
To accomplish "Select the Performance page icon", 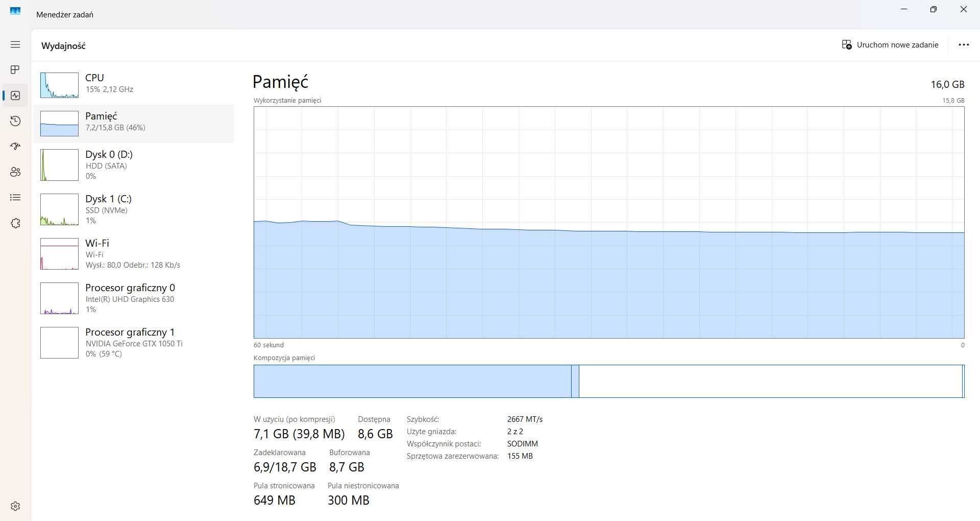I will tap(15, 96).
